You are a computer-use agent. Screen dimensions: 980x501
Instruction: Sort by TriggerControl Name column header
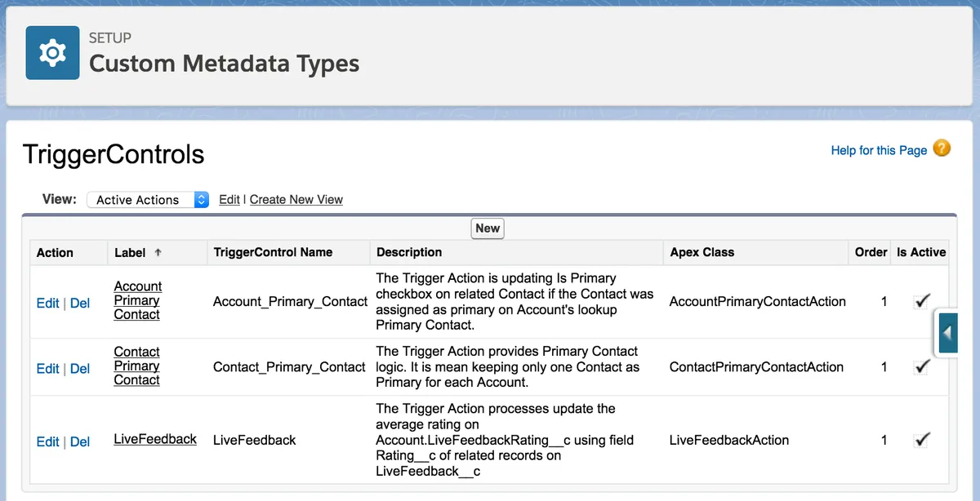click(x=273, y=252)
